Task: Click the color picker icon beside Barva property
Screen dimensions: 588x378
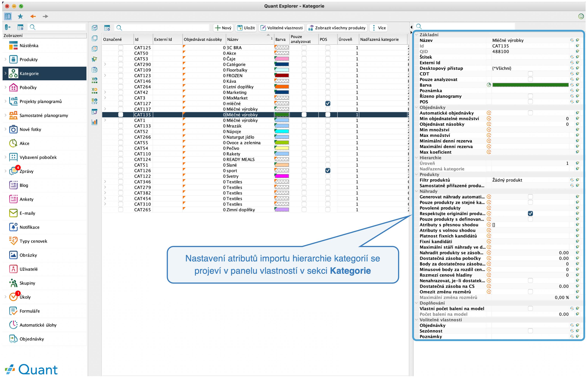Action: [489, 85]
